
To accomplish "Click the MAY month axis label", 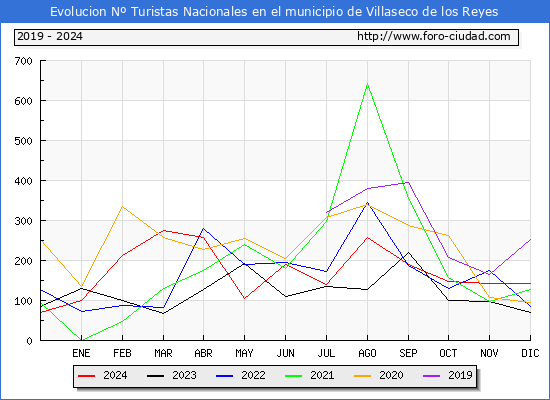I will 244,353.
